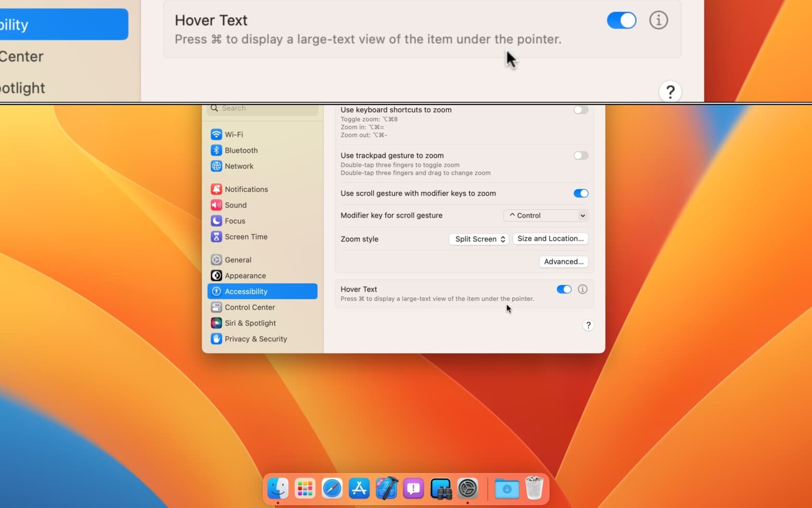This screenshot has height=508, width=812.
Task: Open Wi-Fi settings from the sidebar
Action: [x=235, y=134]
